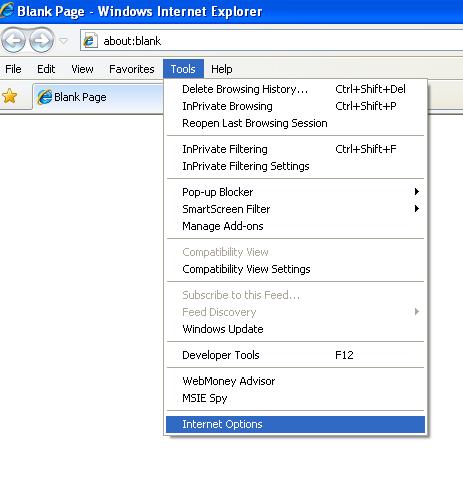Click the IE icon on Blank Page tab
The height and width of the screenshot is (480, 463).
[x=45, y=97]
